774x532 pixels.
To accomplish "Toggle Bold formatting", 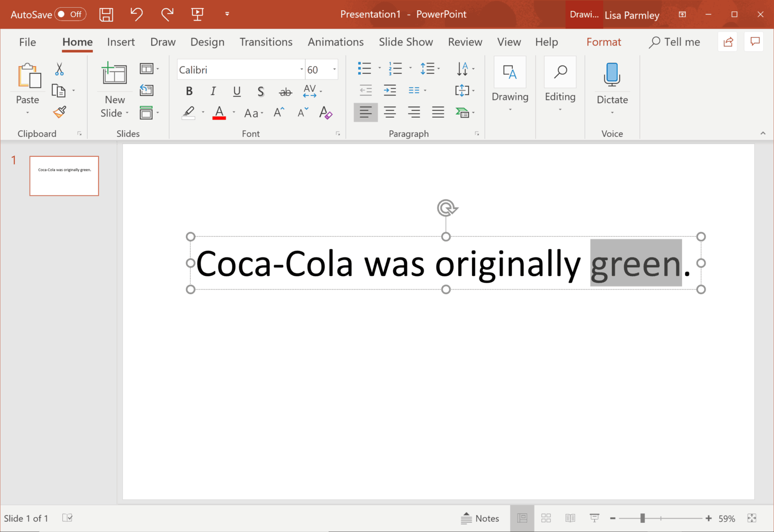I will 189,91.
